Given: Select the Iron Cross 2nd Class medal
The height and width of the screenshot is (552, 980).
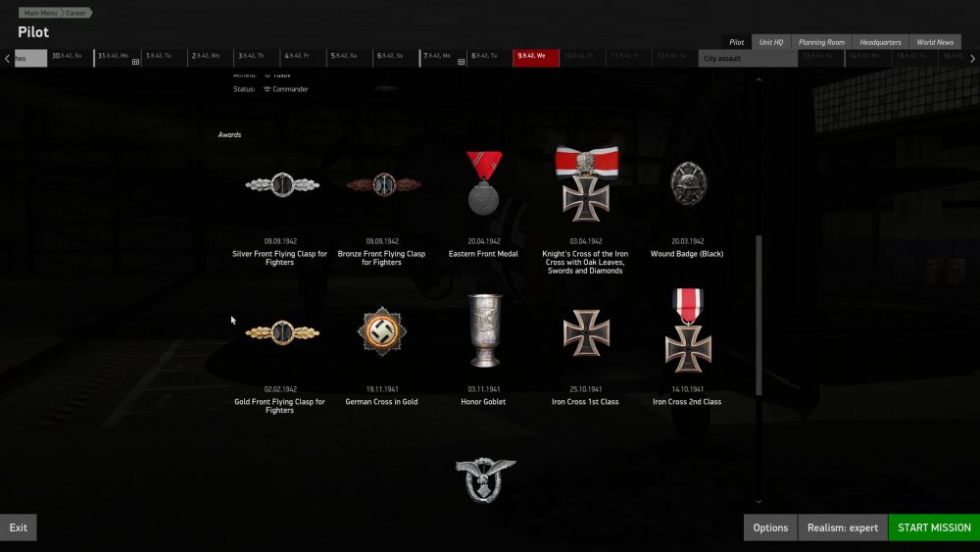Looking at the screenshot, I should point(688,330).
